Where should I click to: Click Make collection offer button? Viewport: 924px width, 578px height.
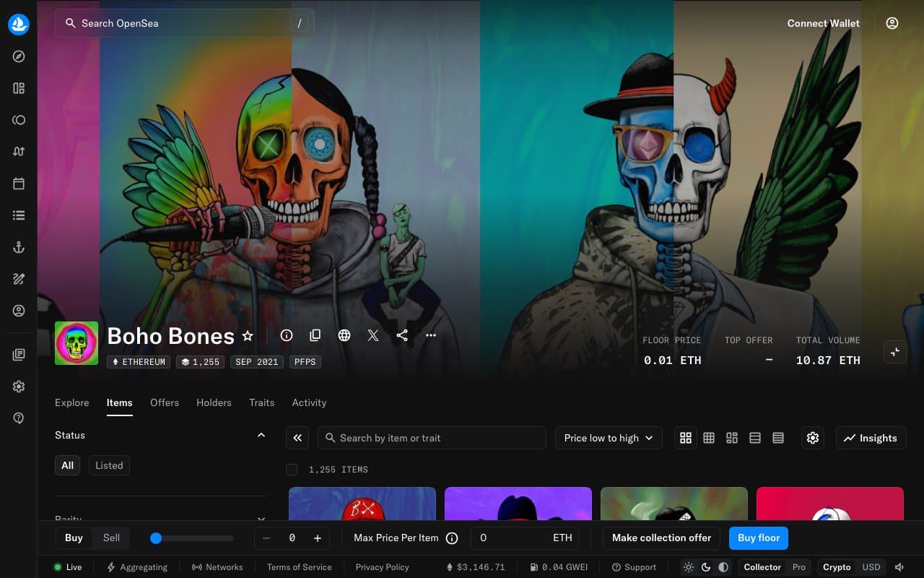pyautogui.click(x=661, y=538)
